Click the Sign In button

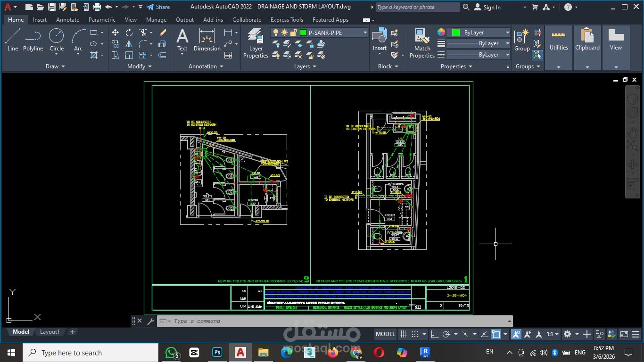click(487, 7)
